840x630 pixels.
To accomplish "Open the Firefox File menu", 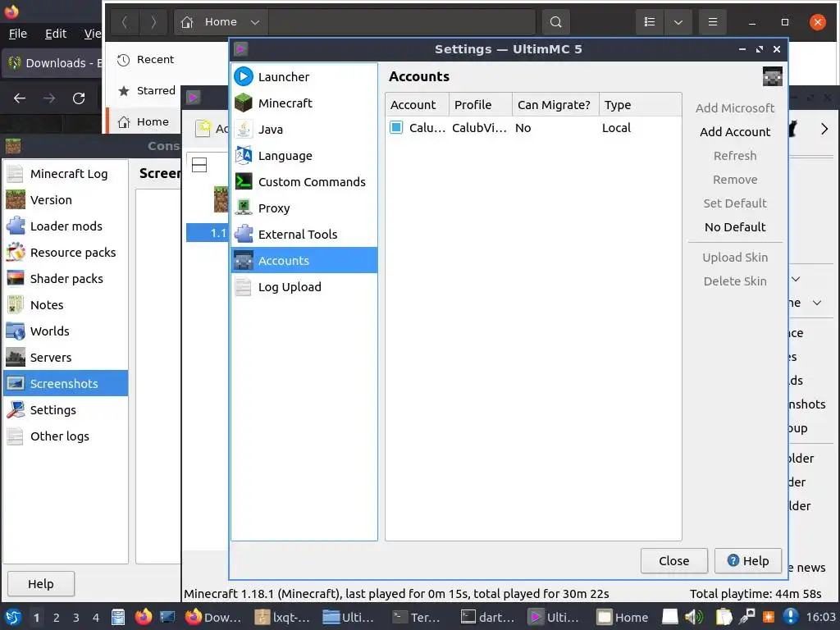I will tap(18, 34).
